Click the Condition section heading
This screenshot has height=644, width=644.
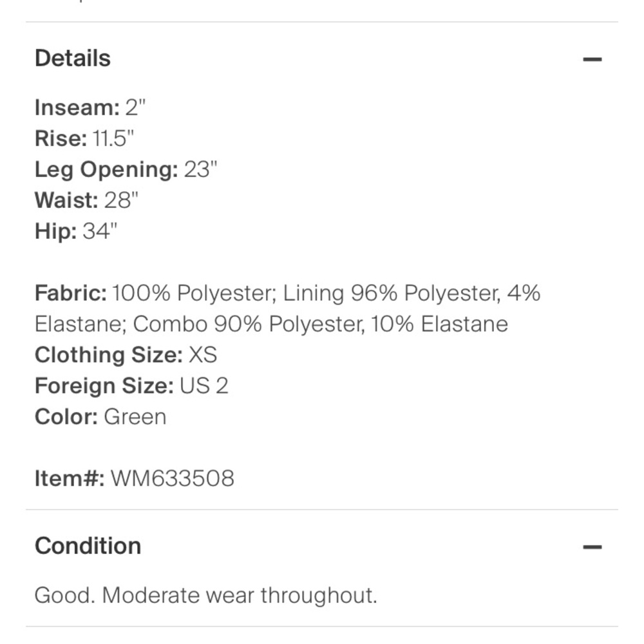click(88, 546)
